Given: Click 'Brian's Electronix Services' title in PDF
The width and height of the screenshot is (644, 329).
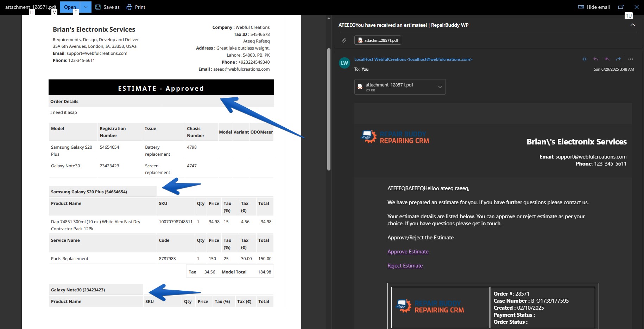Looking at the screenshot, I should click(x=94, y=30).
